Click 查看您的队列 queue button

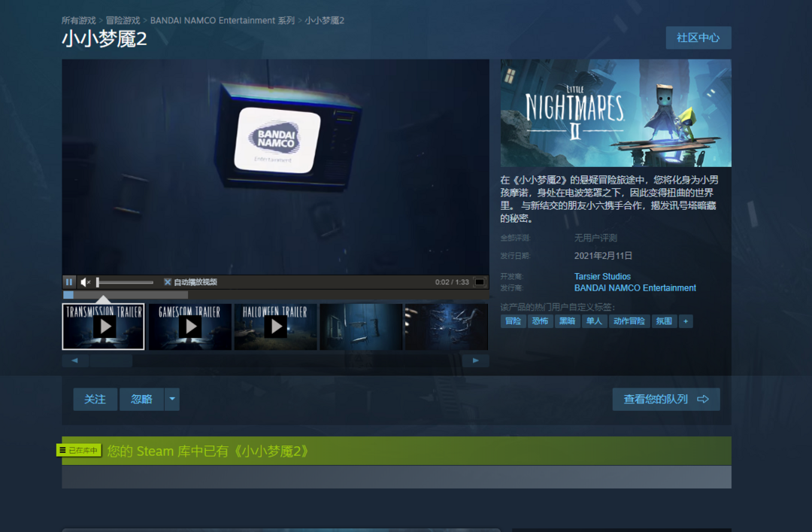(665, 400)
